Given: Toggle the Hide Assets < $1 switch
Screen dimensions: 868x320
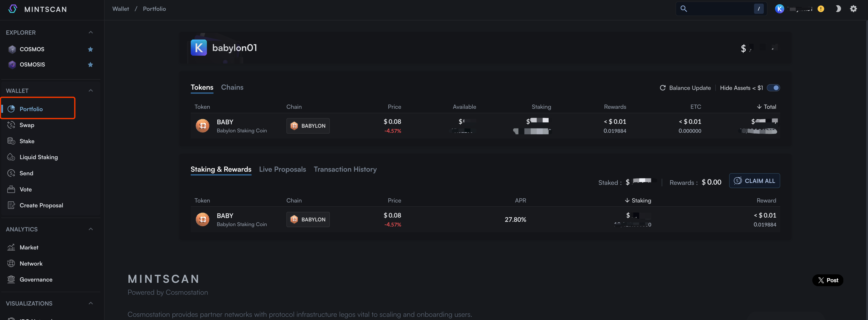Looking at the screenshot, I should pyautogui.click(x=773, y=88).
